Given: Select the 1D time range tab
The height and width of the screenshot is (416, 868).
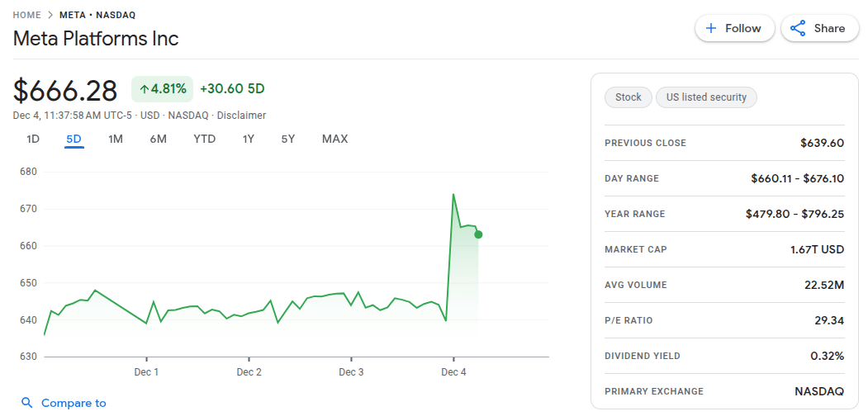Looking at the screenshot, I should [x=33, y=139].
